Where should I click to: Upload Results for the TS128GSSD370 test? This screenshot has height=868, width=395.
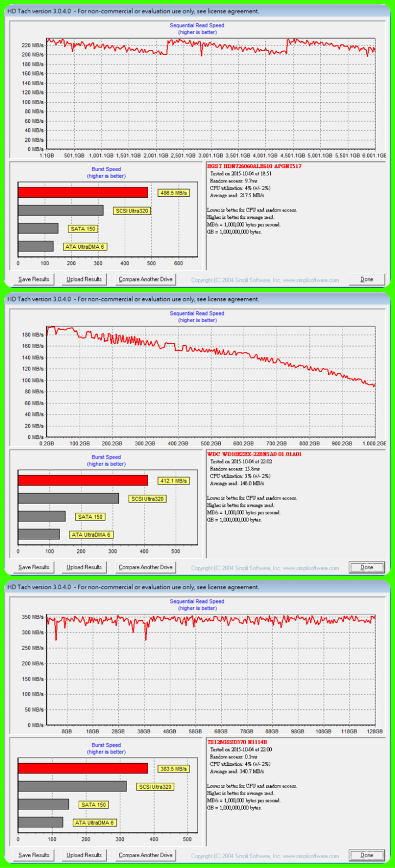click(84, 855)
